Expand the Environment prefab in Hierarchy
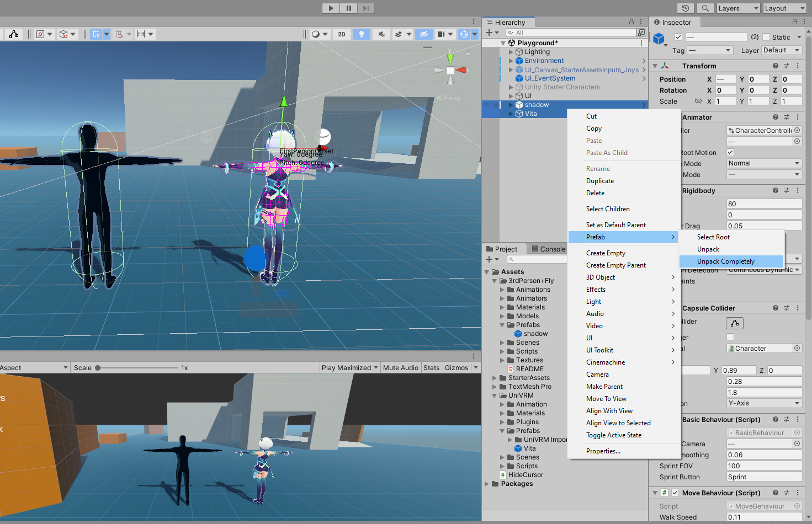Screen dimensions: 812x524 (x=511, y=61)
